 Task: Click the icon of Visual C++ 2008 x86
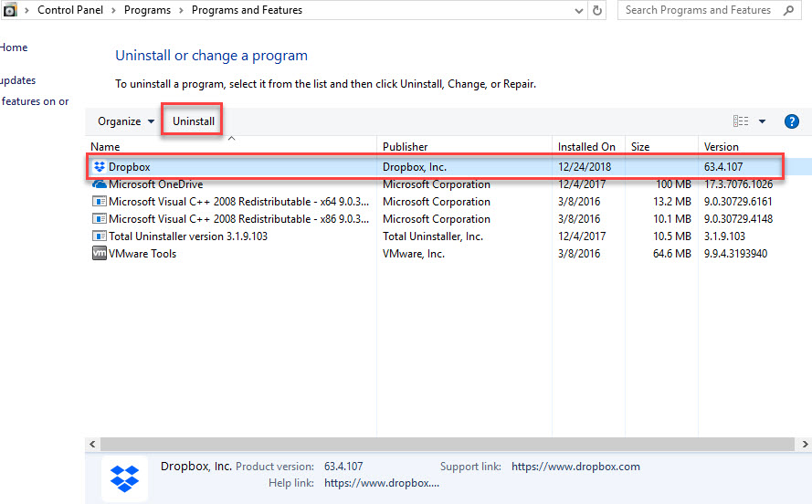tap(99, 219)
